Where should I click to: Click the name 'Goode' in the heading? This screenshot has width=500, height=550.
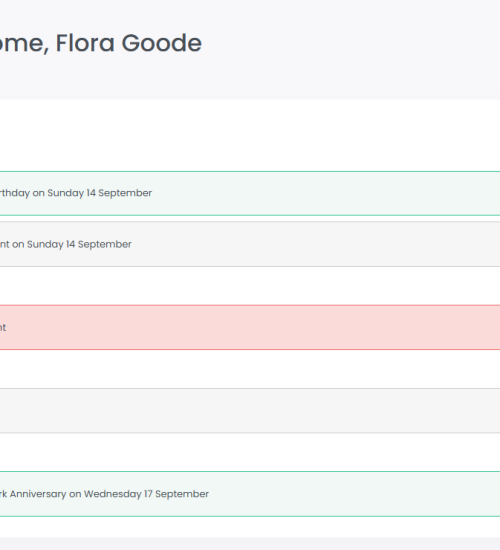tap(162, 43)
